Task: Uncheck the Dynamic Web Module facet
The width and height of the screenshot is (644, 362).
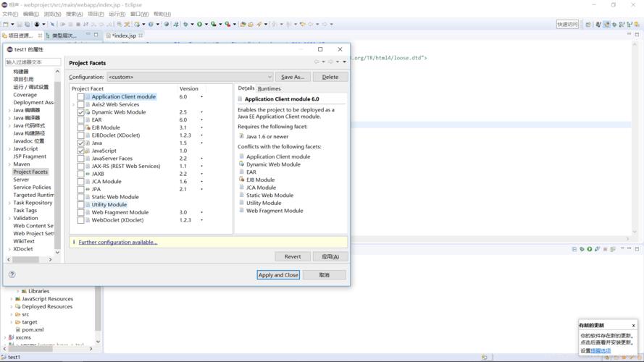Action: [x=80, y=112]
